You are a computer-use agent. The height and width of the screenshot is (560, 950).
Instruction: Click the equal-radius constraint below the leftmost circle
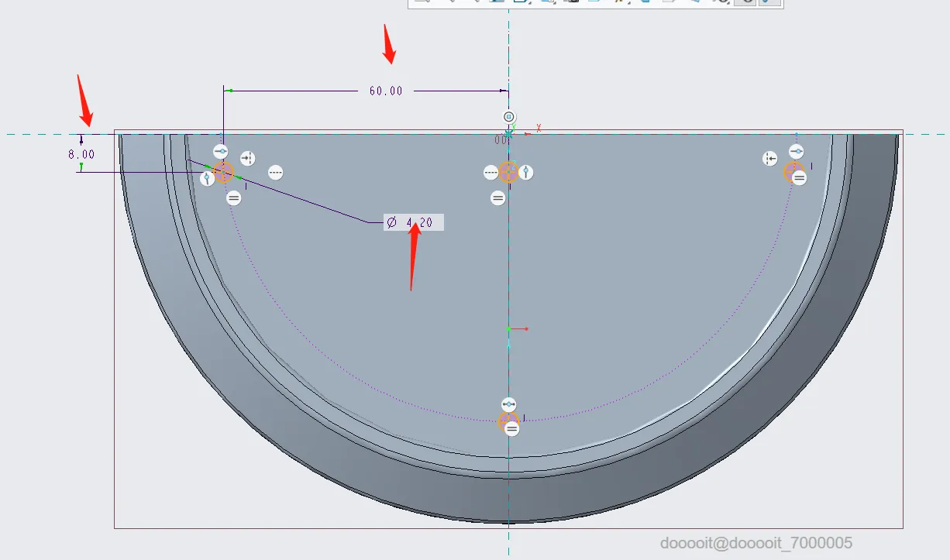pyautogui.click(x=234, y=198)
